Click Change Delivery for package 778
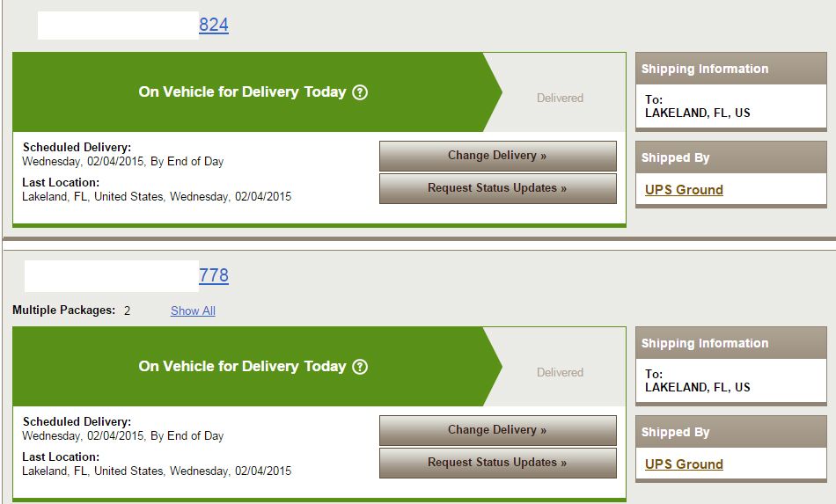Viewport: 836px width, 504px height. tap(498, 430)
